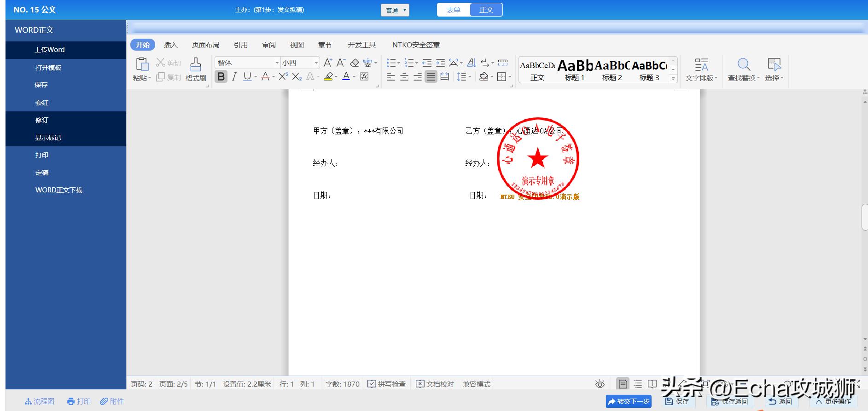The height and width of the screenshot is (411, 868).
Task: Click the decrease indent icon
Action: point(427,63)
